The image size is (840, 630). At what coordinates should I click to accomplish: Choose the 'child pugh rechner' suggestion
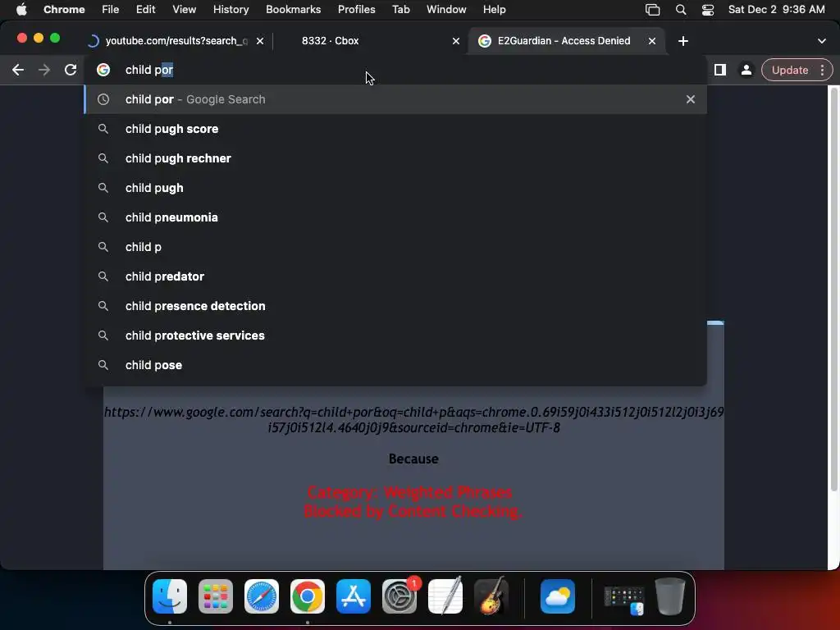click(395, 158)
